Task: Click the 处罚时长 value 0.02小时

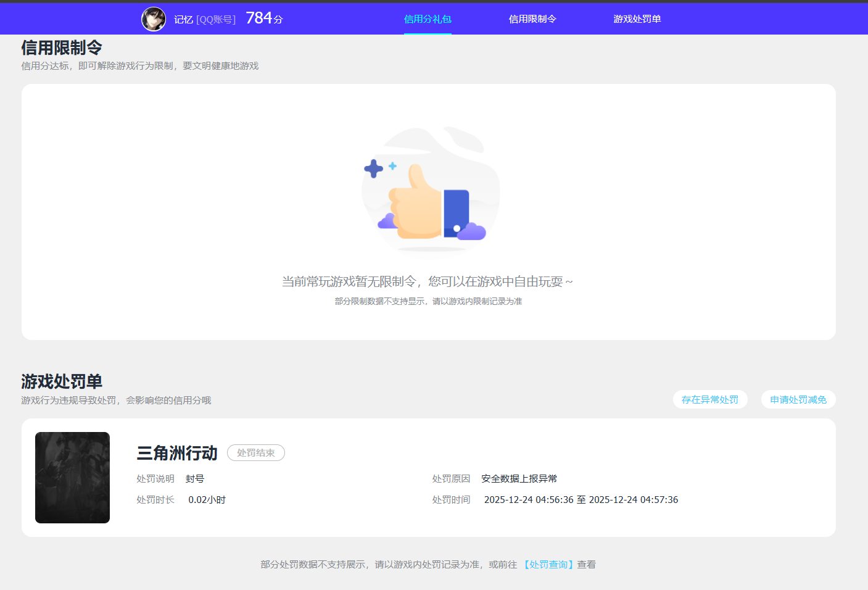Action: click(x=207, y=499)
